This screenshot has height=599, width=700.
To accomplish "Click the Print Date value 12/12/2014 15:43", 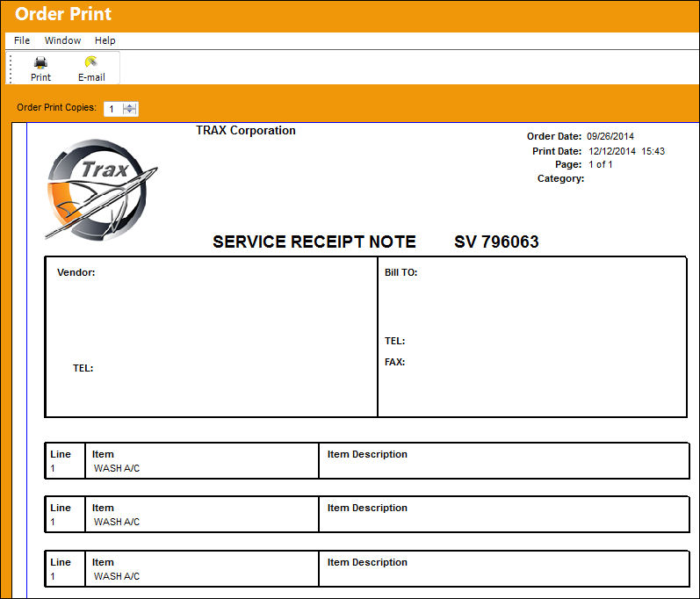I will pyautogui.click(x=627, y=151).
